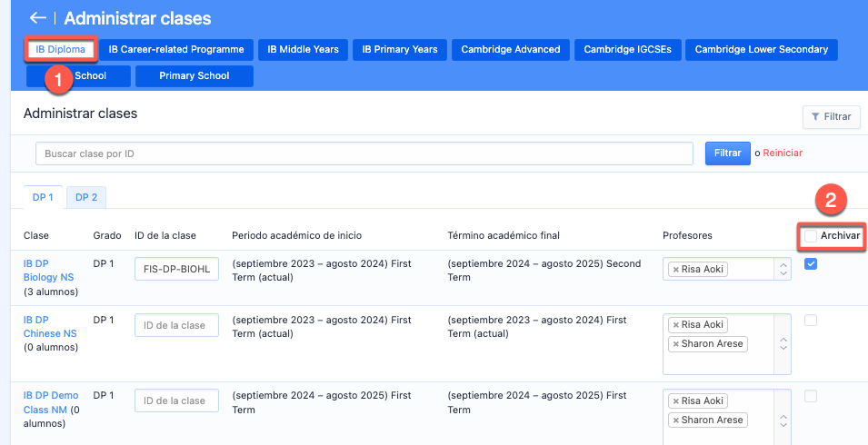Expand teachers selector for Biology NS row
The height and width of the screenshot is (445, 868).
point(782,270)
